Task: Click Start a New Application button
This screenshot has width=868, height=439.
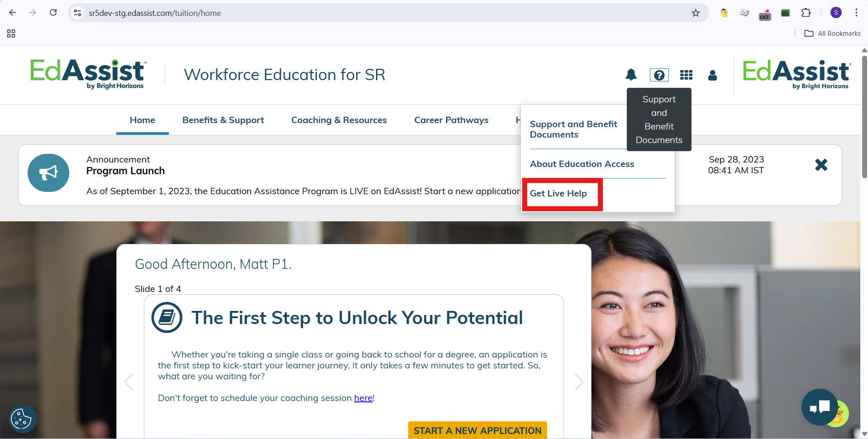Action: (x=477, y=430)
